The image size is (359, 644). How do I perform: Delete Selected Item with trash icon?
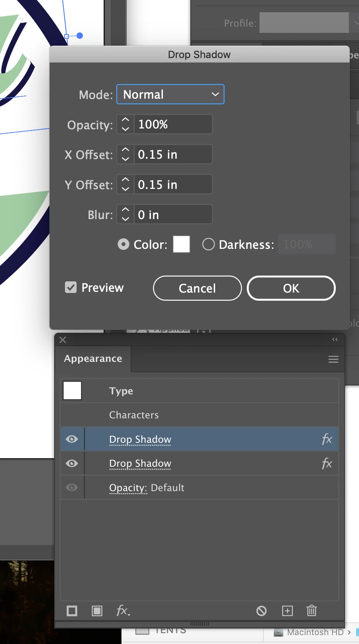point(312,611)
